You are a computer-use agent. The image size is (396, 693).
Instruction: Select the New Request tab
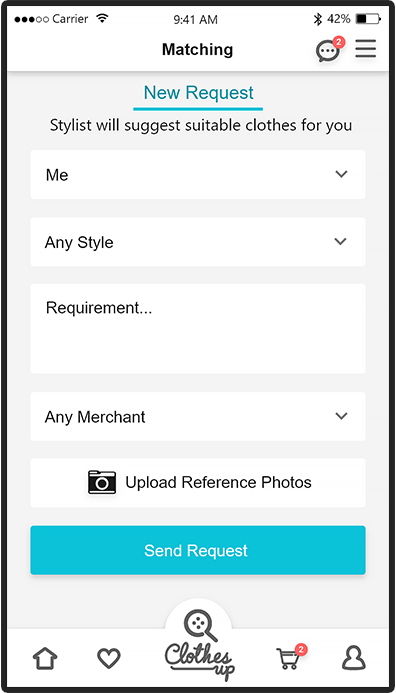click(198, 93)
